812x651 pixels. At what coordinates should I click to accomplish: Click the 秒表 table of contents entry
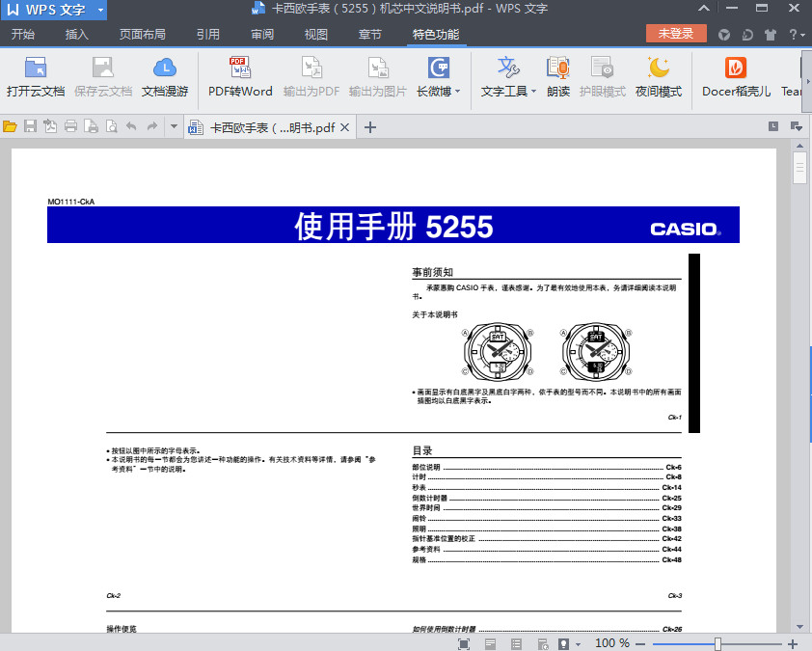(547, 487)
